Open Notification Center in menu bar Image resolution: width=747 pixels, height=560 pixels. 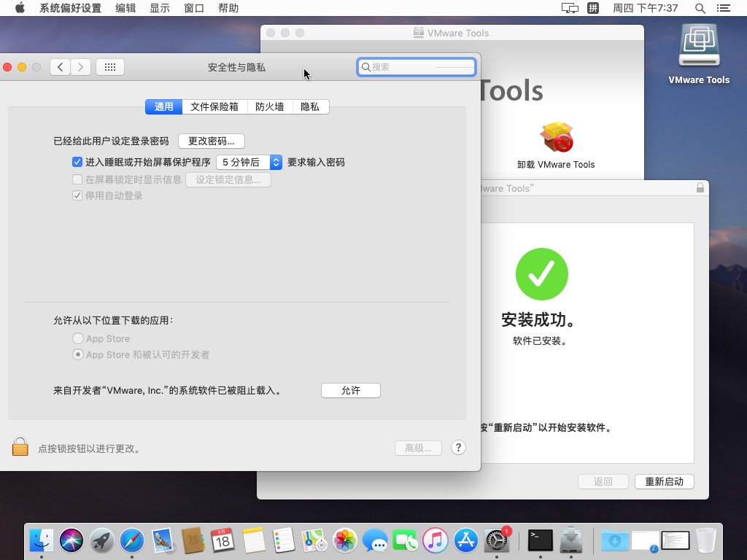pyautogui.click(x=723, y=8)
